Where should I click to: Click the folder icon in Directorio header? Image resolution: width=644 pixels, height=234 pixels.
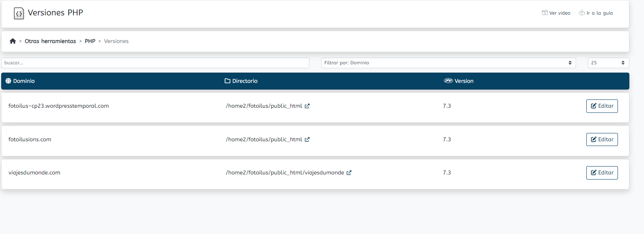(228, 81)
